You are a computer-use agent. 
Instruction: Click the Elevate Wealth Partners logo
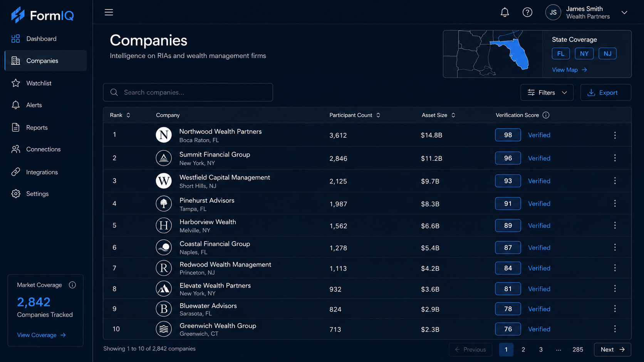pyautogui.click(x=164, y=289)
